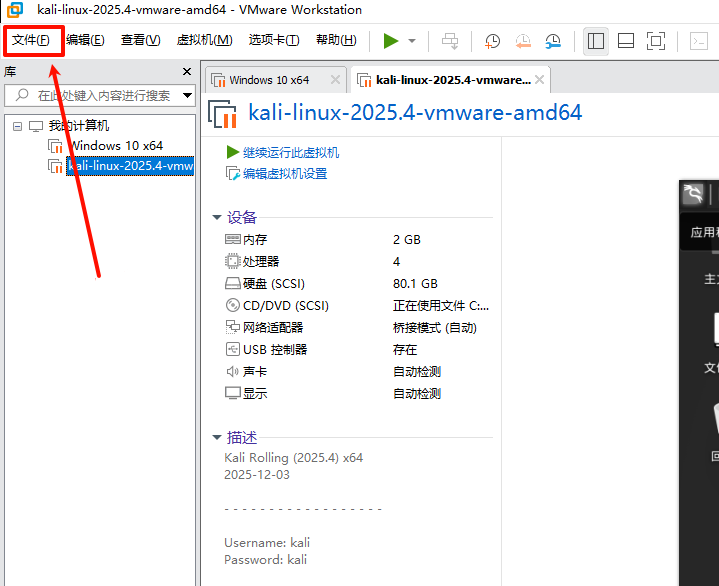Click 编辑虚拟机设置 link
Image resolution: width=719 pixels, height=586 pixels.
tap(285, 174)
